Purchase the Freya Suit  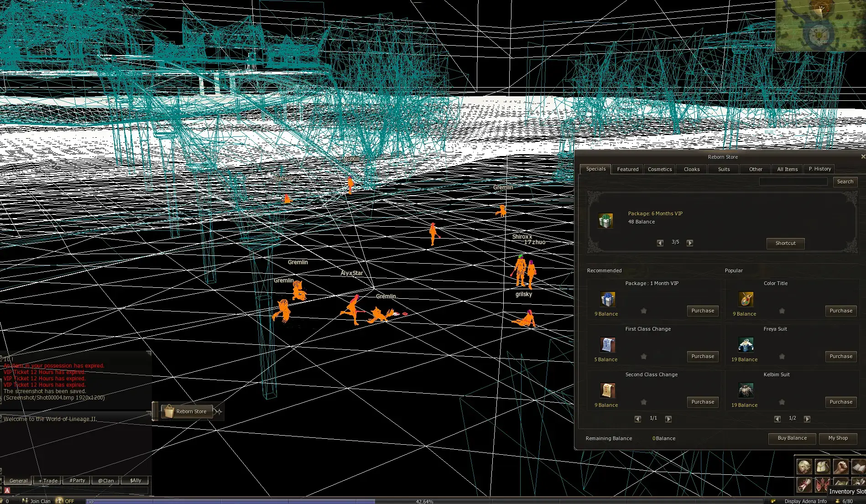coord(841,356)
